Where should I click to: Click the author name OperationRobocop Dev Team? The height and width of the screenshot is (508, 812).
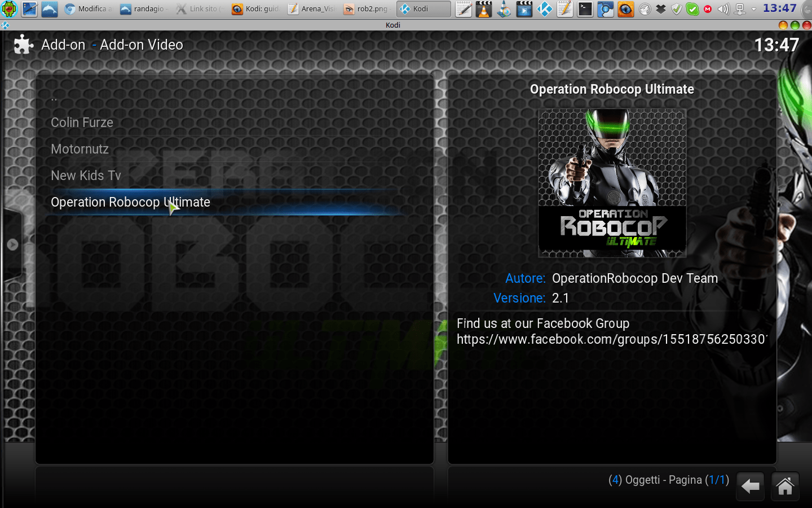coord(635,278)
